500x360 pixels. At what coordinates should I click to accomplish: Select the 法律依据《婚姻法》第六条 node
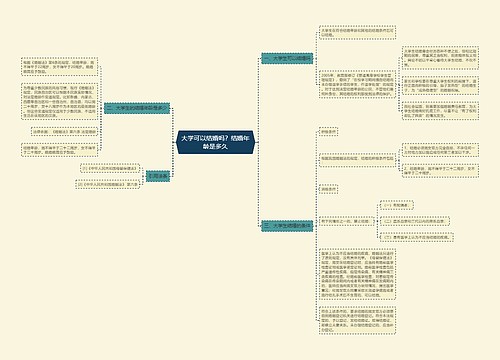pos(64,132)
